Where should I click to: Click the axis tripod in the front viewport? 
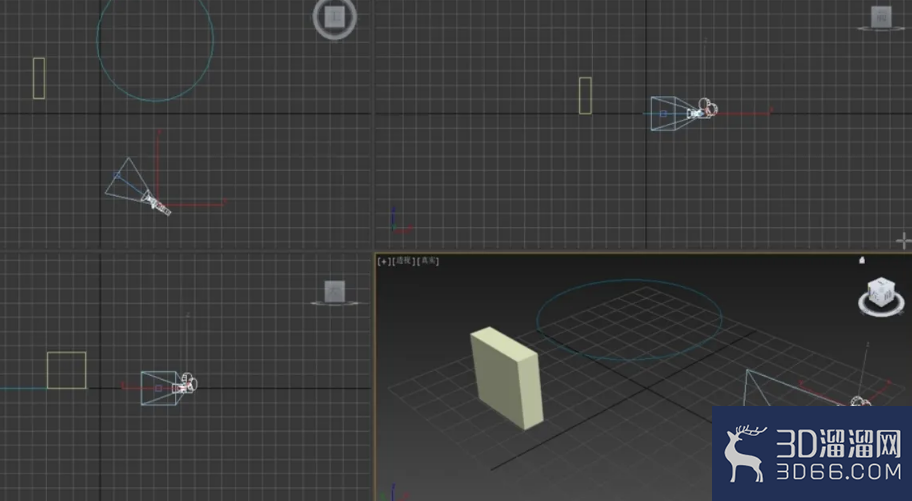click(400, 222)
